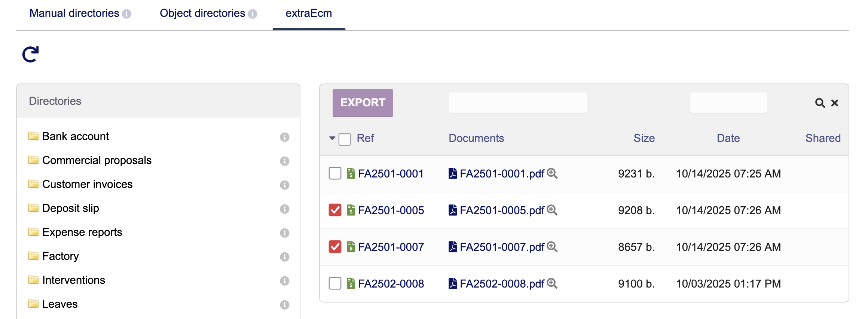Click the info icon next to Manual directories

(x=127, y=14)
